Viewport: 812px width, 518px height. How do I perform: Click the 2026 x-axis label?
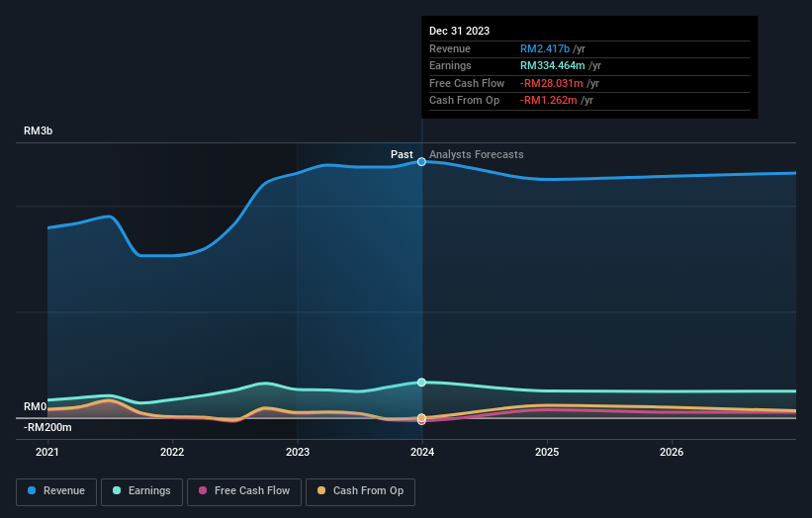(672, 452)
